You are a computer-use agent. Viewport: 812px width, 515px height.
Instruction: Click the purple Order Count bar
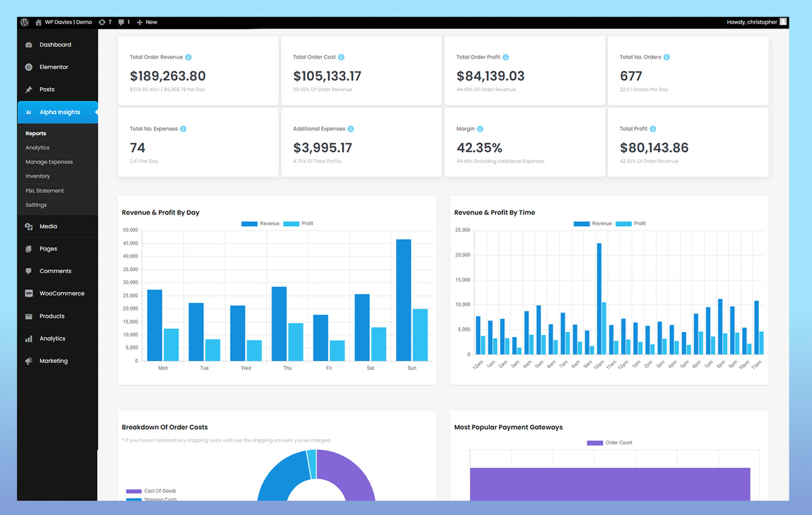tap(610, 484)
